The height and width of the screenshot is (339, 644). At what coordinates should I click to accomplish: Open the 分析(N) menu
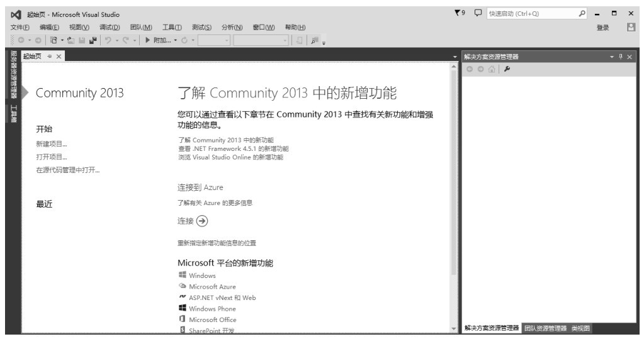click(x=232, y=28)
